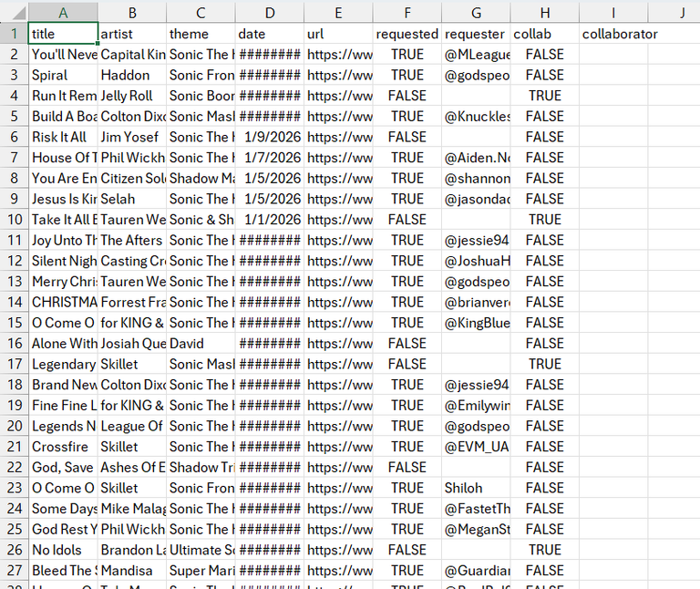Screen dimensions: 700x589
Task: Select the 'Super Mari' theme cell
Action: (x=201, y=570)
